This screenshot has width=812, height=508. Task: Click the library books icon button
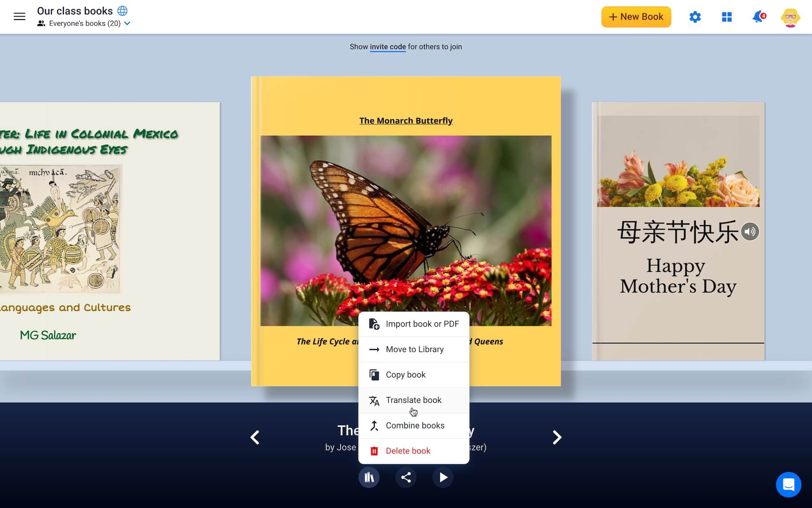pos(369,477)
